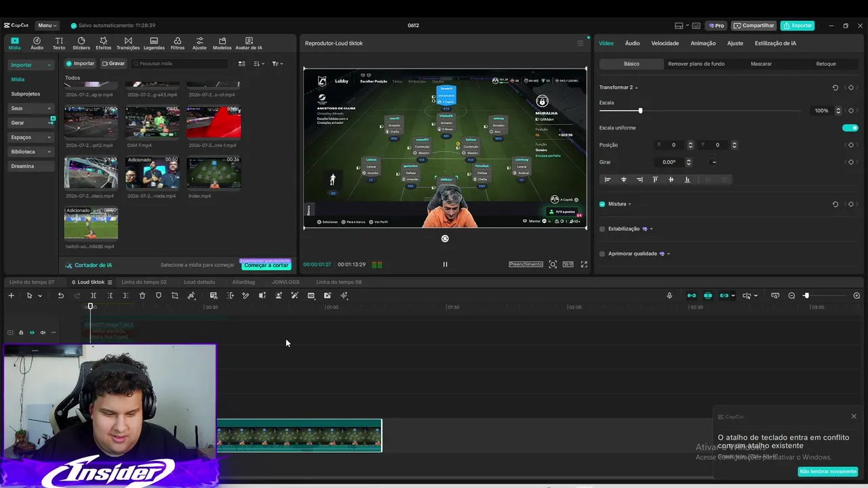This screenshot has height=488, width=868.
Task: Click the rotate handle under the preview
Action: [445, 239]
